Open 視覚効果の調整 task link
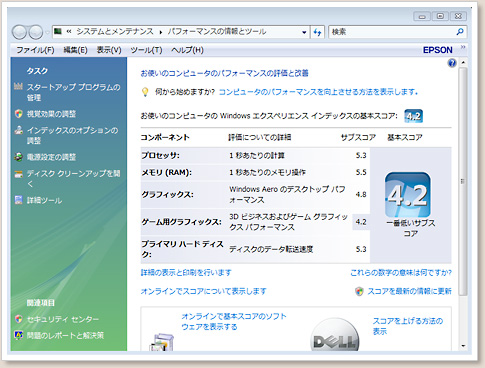This screenshot has height=368, width=485. pos(51,114)
